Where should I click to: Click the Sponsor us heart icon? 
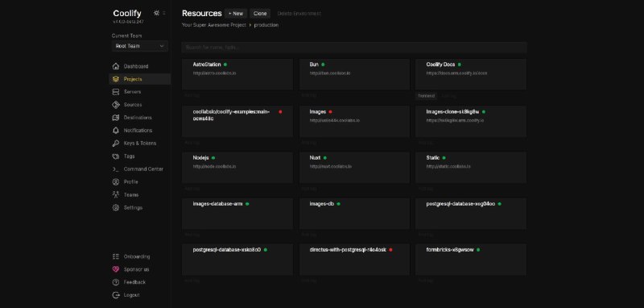(116, 269)
